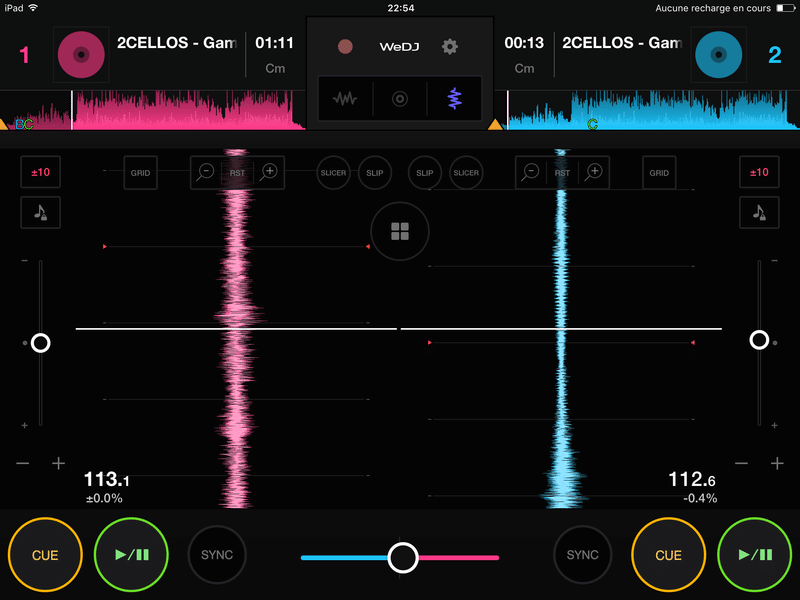Tap deck 2 key label Cm
800x600 pixels.
[x=524, y=68]
